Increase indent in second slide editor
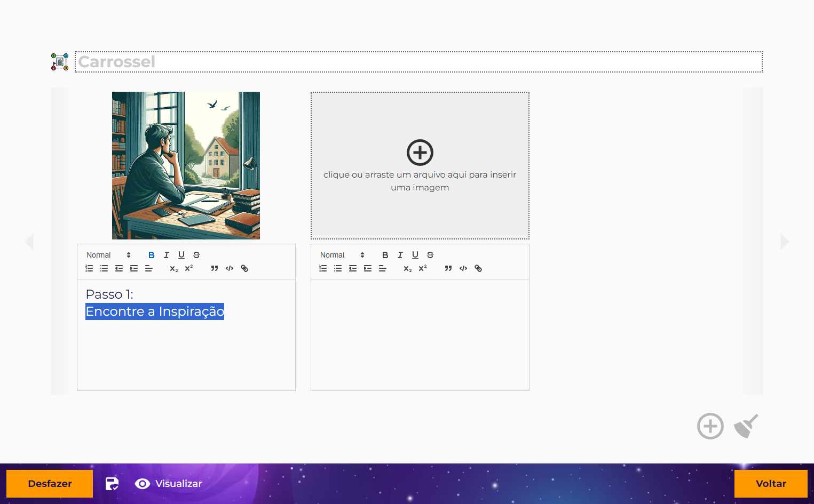The image size is (814, 504). coord(368,268)
